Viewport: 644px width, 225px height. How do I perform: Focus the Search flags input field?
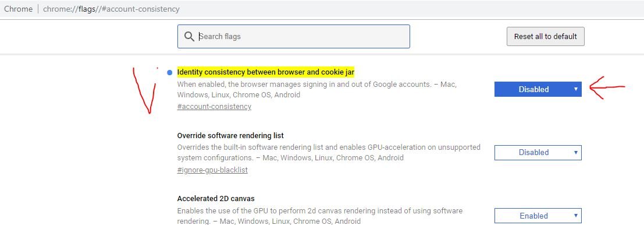[294, 36]
